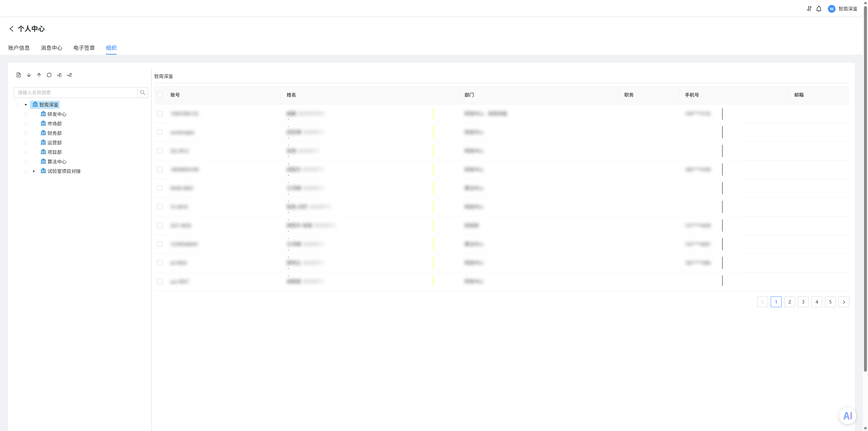868x431 pixels.
Task: Switch to the 电子签章 tab
Action: tap(84, 48)
